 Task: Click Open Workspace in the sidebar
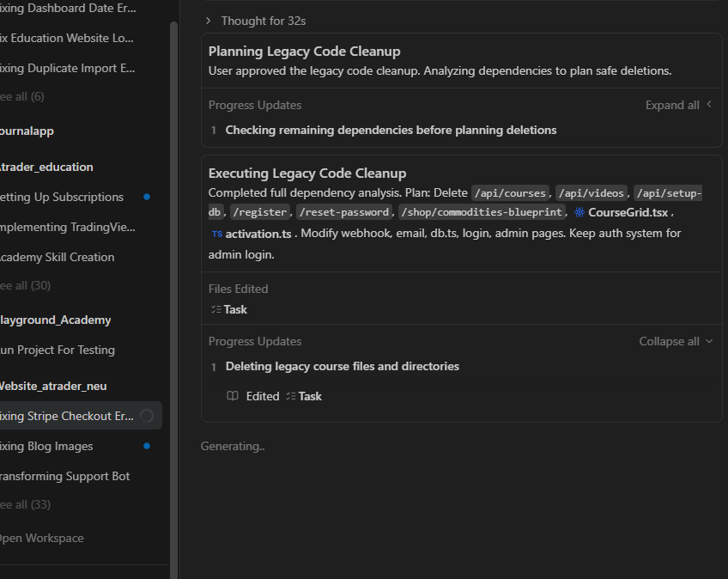click(x=41, y=538)
